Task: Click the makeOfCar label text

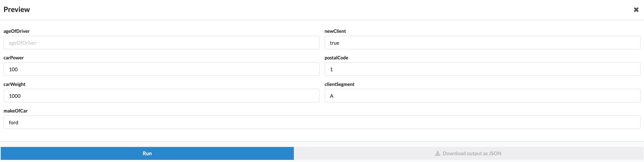Action: (16, 111)
